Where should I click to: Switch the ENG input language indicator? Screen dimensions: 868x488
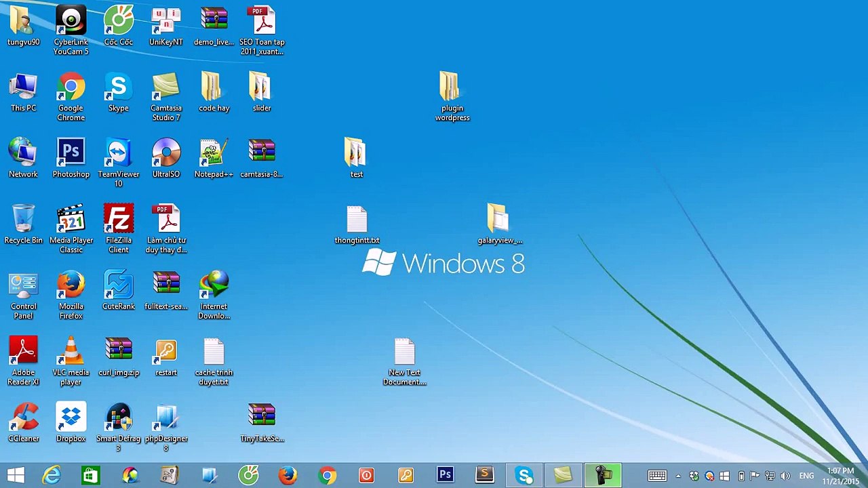806,476
